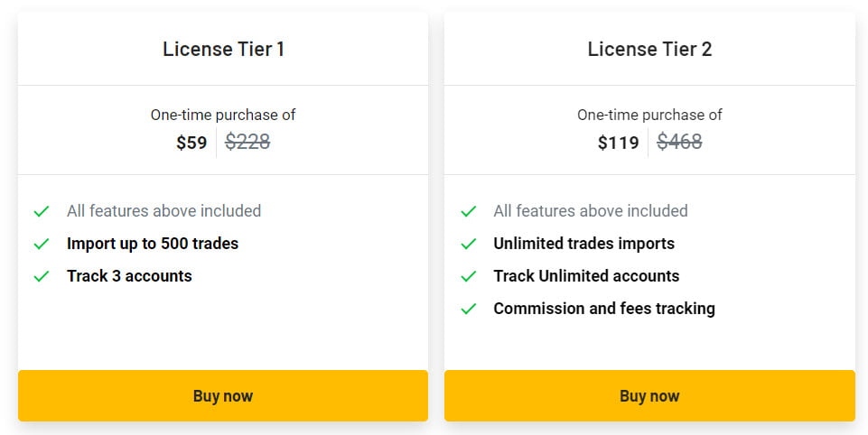Click checkmark next to "Track Unlimited accounts"
The image size is (868, 435).
(x=468, y=276)
